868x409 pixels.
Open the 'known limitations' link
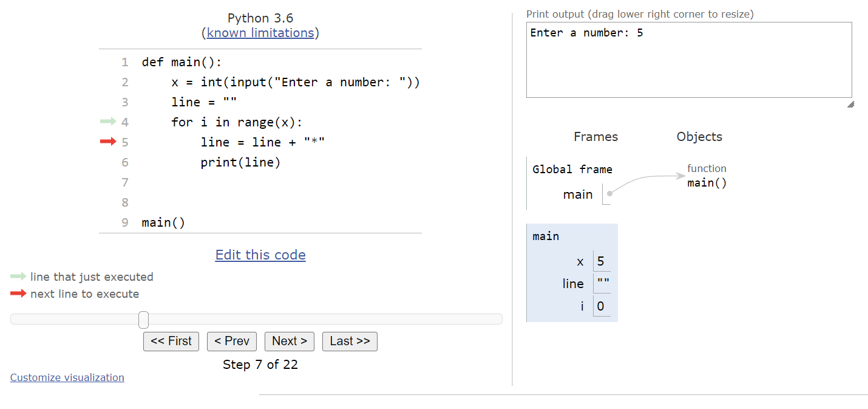[260, 33]
